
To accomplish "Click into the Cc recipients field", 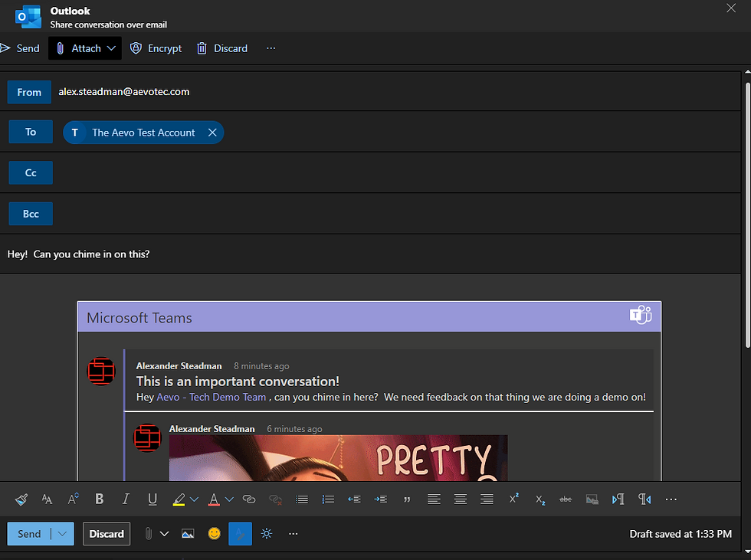I will tap(397, 173).
